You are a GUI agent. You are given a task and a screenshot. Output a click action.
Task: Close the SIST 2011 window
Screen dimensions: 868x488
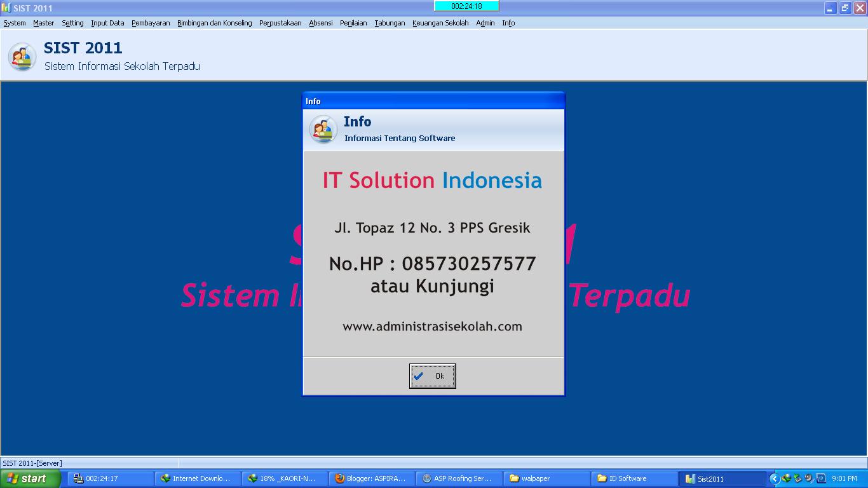(859, 8)
